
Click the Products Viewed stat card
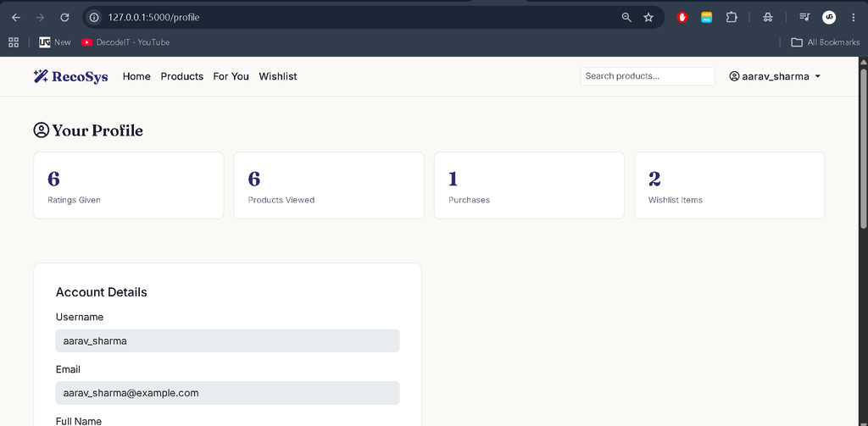pyautogui.click(x=329, y=185)
